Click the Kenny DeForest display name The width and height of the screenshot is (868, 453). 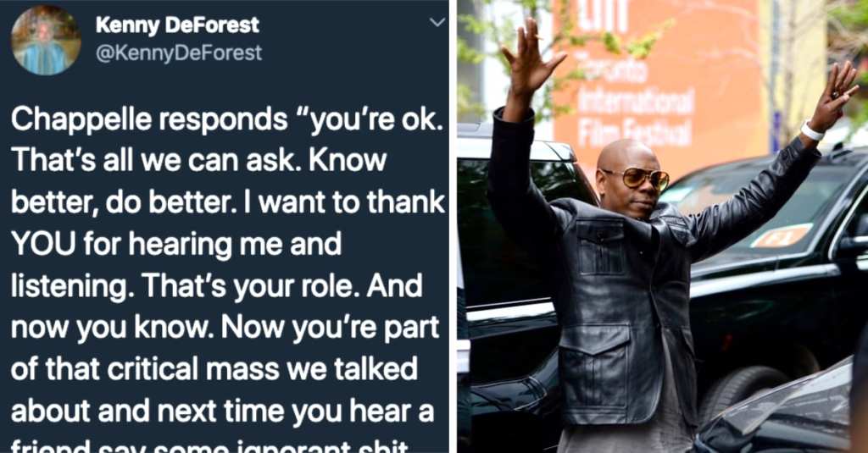click(177, 25)
